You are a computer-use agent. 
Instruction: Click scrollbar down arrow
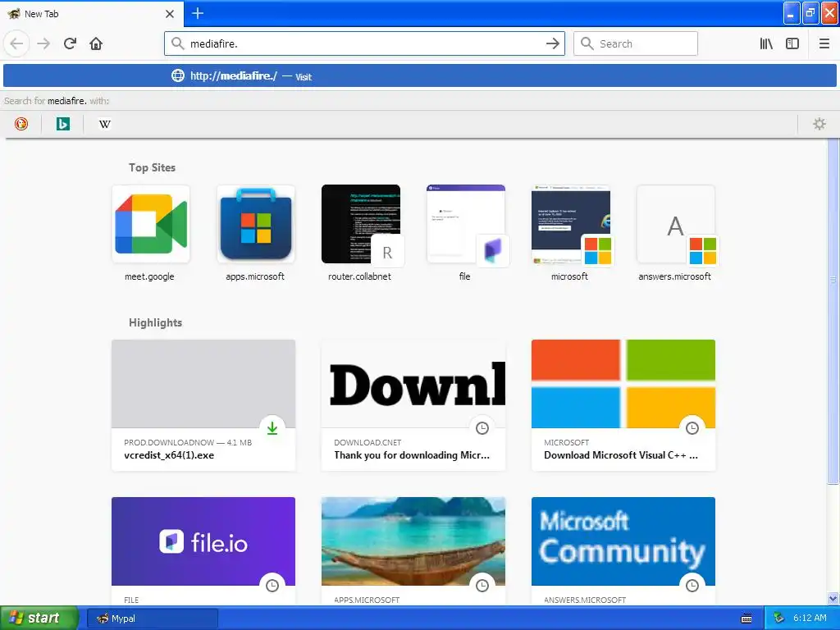[833, 598]
